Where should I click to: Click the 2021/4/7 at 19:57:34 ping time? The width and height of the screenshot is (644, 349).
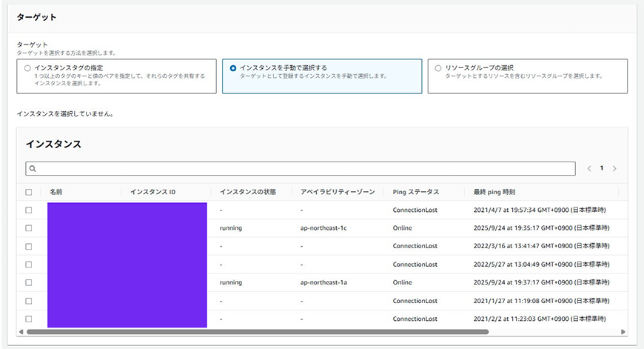540,210
